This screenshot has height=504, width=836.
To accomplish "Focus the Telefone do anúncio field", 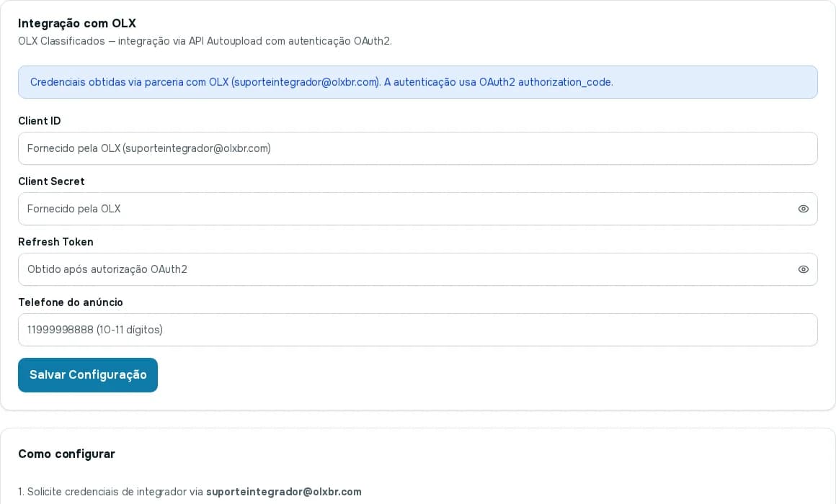I will [417, 330].
